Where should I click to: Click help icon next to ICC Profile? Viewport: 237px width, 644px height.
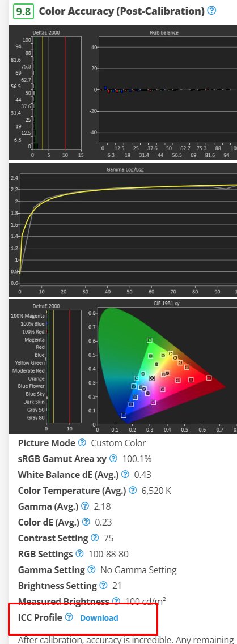tap(69, 617)
